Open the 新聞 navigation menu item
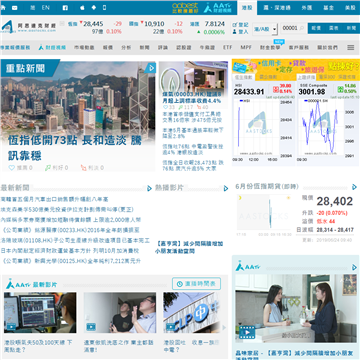The image size is (360, 360). click(144, 48)
